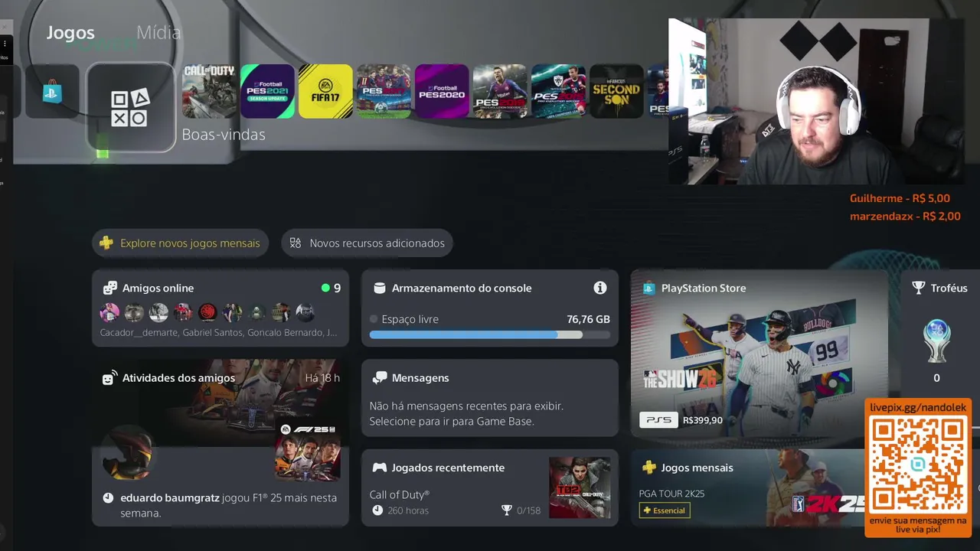The image size is (980, 551).
Task: Click eduardo baumgratz activity text
Action: (228, 505)
